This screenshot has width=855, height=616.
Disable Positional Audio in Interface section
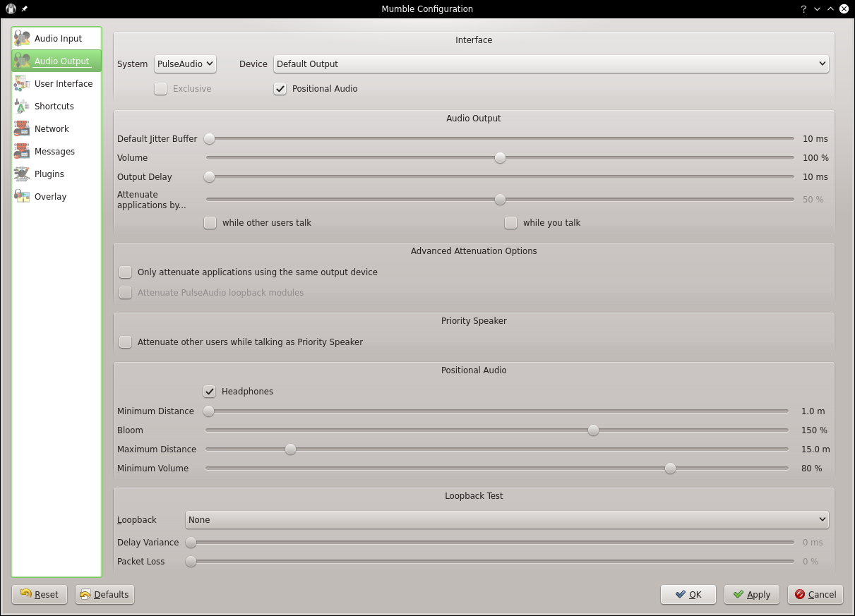tap(280, 89)
